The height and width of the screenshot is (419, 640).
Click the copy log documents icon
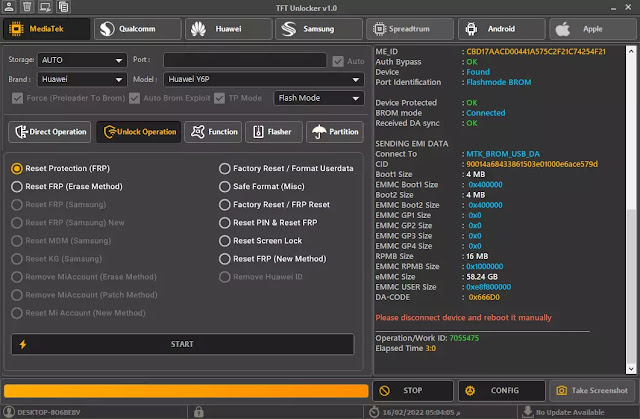click(x=63, y=7)
